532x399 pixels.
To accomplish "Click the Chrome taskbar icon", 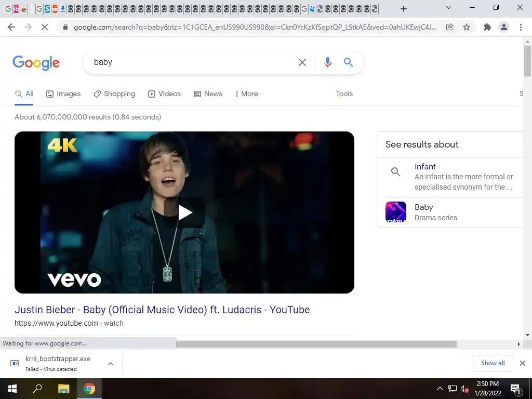I will click(89, 389).
